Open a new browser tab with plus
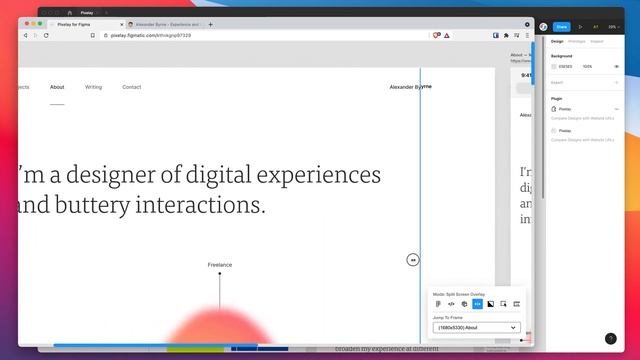Viewport: 640px width, 360px height. [x=211, y=24]
